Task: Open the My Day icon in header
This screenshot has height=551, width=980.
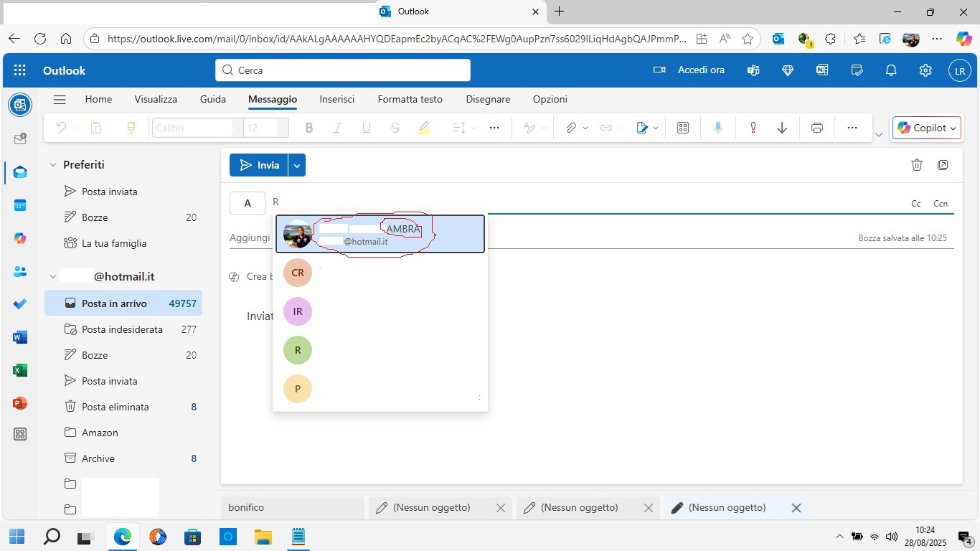Action: [x=857, y=70]
